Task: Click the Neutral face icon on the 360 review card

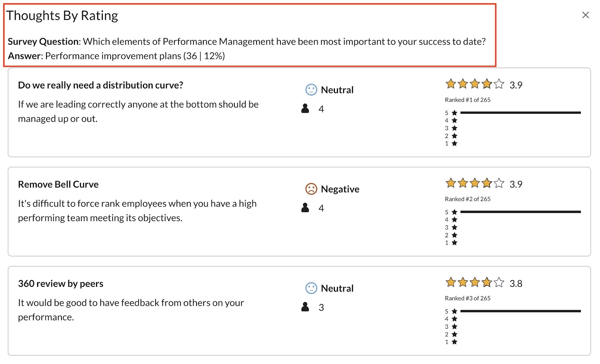Action: [311, 288]
